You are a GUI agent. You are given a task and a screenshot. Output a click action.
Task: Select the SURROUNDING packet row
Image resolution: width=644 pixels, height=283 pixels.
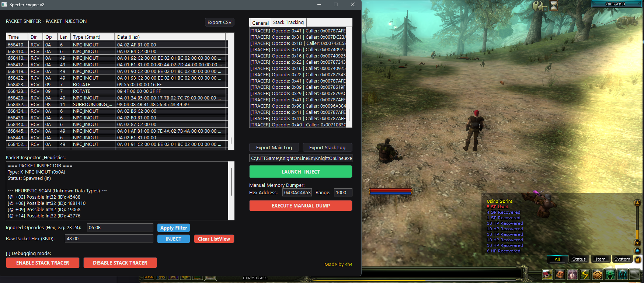[116, 104]
